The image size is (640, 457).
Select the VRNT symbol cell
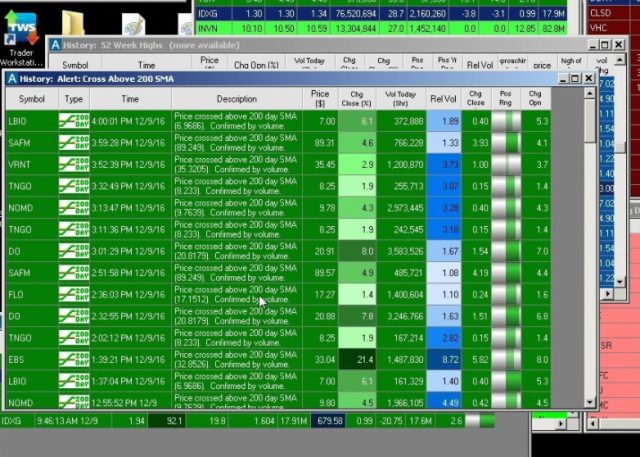tap(32, 164)
